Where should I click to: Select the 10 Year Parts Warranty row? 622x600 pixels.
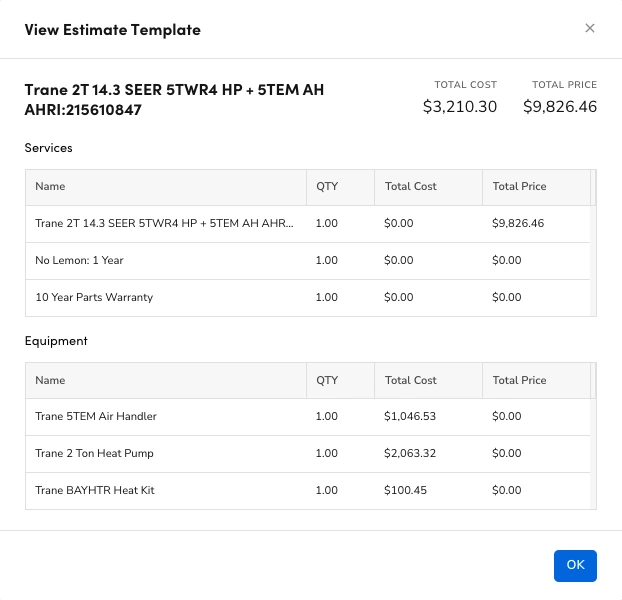[x=308, y=297]
